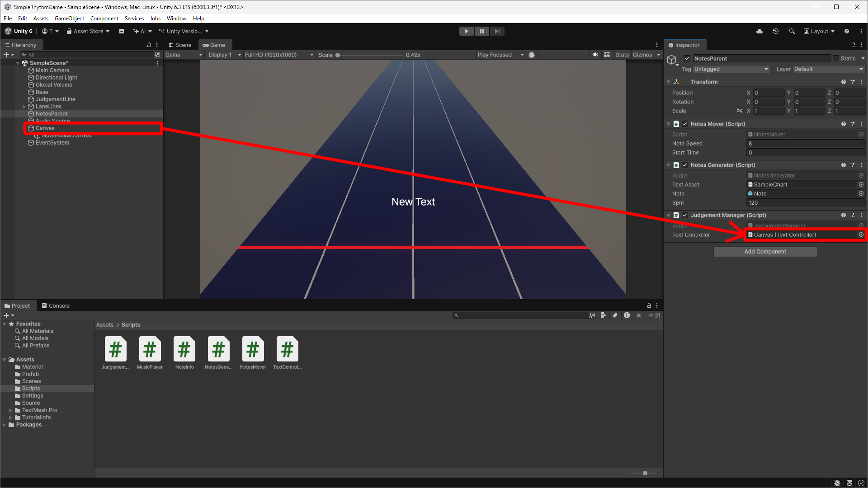868x488 pixels.
Task: Switch to the Scene tab
Action: tap(180, 45)
